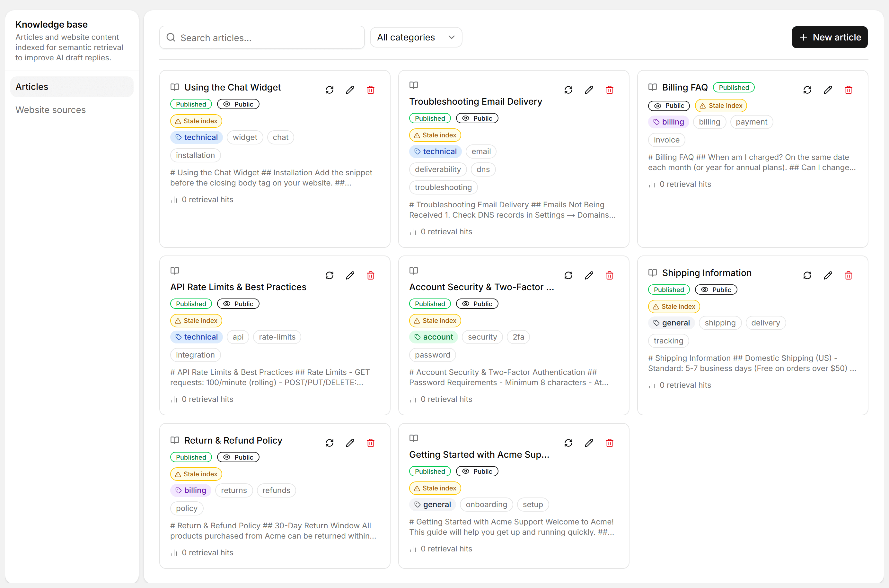Edit the Troubleshooting Email Delivery article
The width and height of the screenshot is (889, 588).
[x=589, y=90]
